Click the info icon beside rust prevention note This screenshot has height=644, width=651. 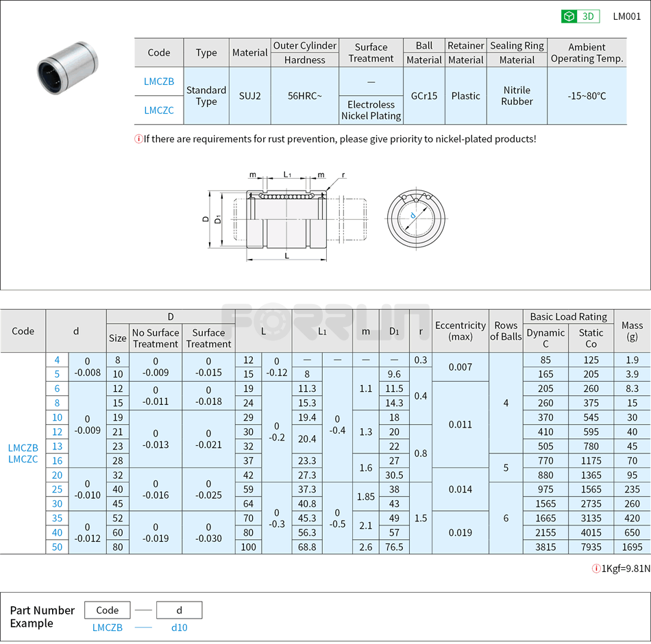click(x=138, y=139)
